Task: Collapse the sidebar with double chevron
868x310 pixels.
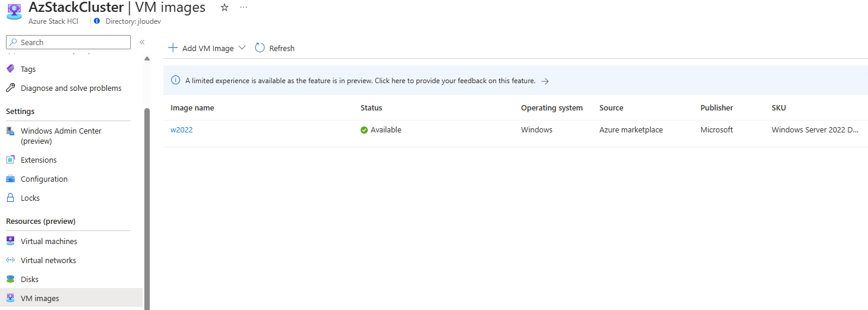Action: (x=142, y=42)
